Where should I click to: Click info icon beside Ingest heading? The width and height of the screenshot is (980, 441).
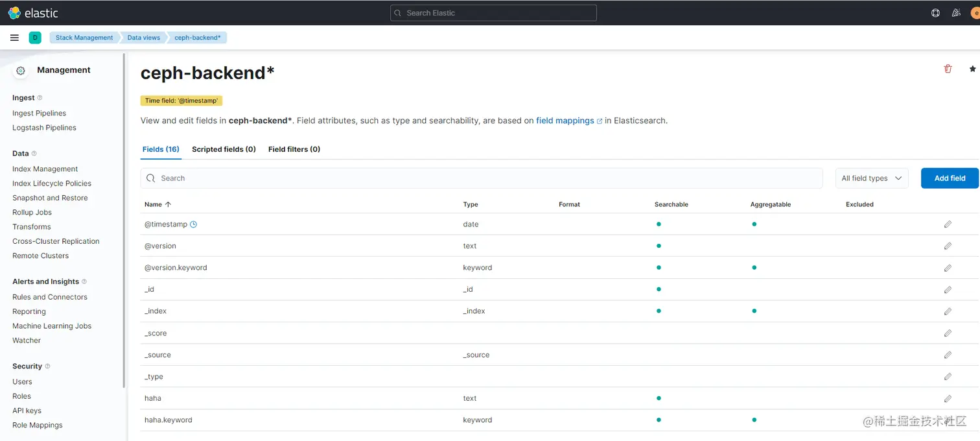(x=40, y=98)
